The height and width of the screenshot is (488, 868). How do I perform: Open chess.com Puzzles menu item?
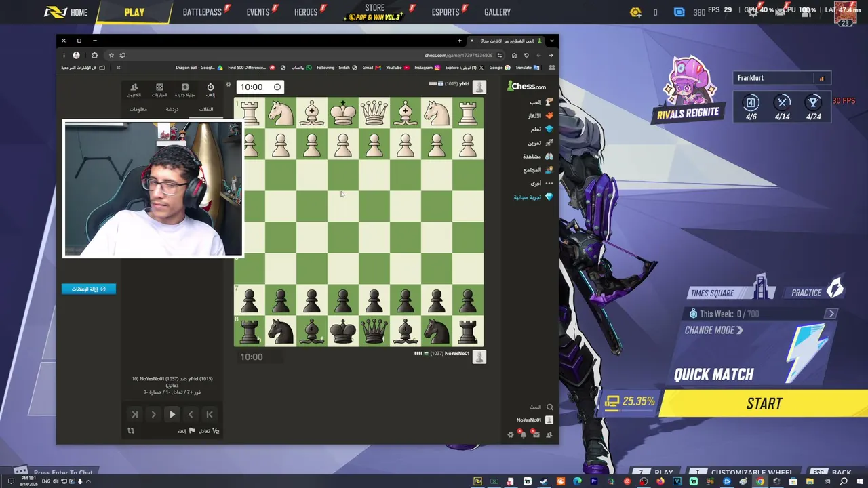(540, 115)
